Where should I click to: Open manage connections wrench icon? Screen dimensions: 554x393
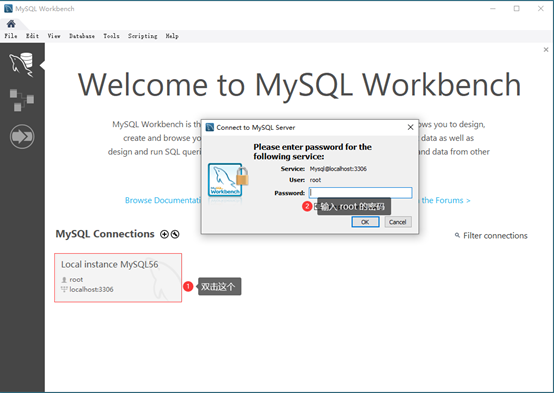click(175, 234)
